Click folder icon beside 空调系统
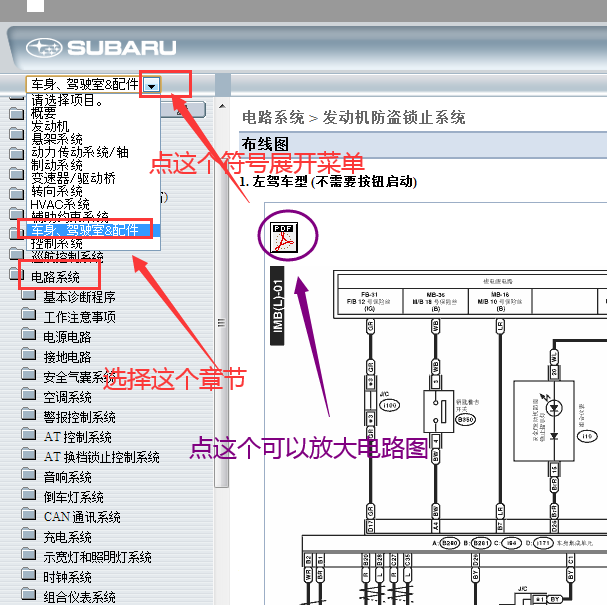Image resolution: width=607 pixels, height=605 pixels. (x=29, y=394)
